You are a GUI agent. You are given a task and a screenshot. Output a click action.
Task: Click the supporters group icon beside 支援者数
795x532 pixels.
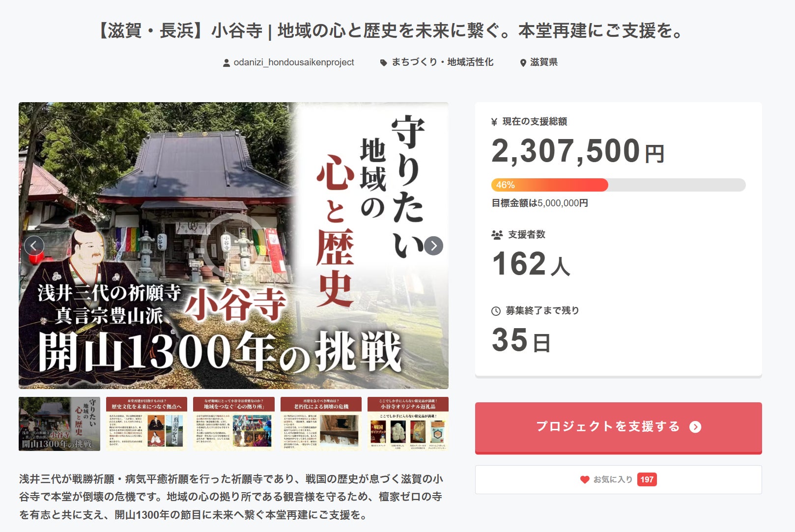tap(497, 235)
